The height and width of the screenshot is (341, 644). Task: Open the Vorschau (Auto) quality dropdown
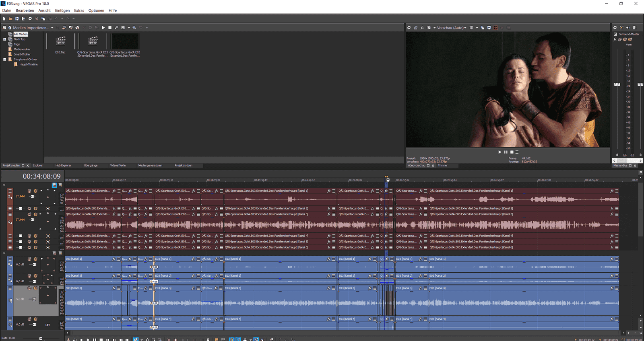[452, 28]
